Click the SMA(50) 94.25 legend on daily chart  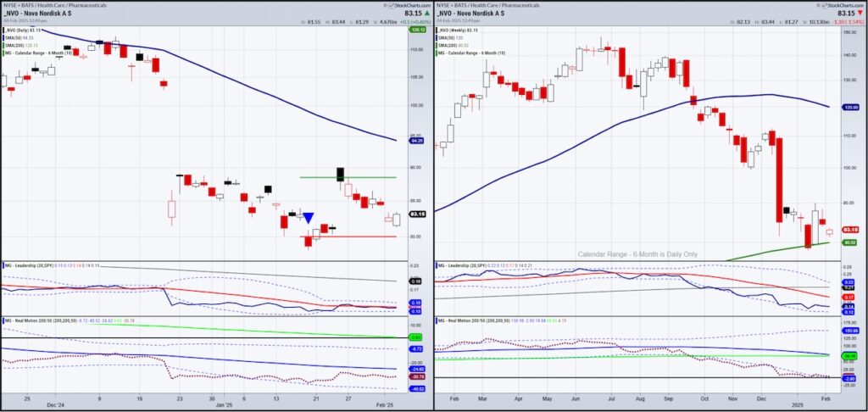20,37
